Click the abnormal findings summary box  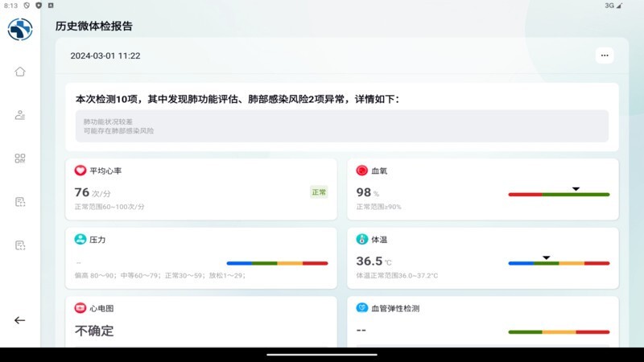click(x=342, y=126)
